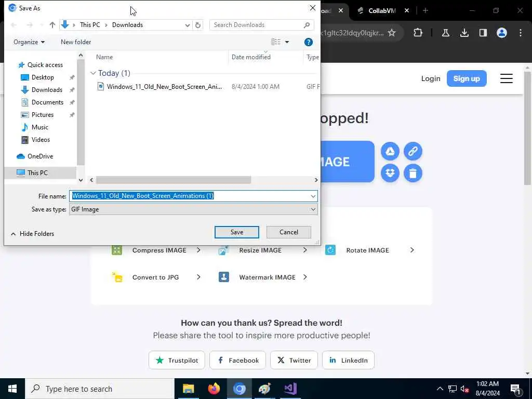Open Save As help question mark

[x=309, y=42]
